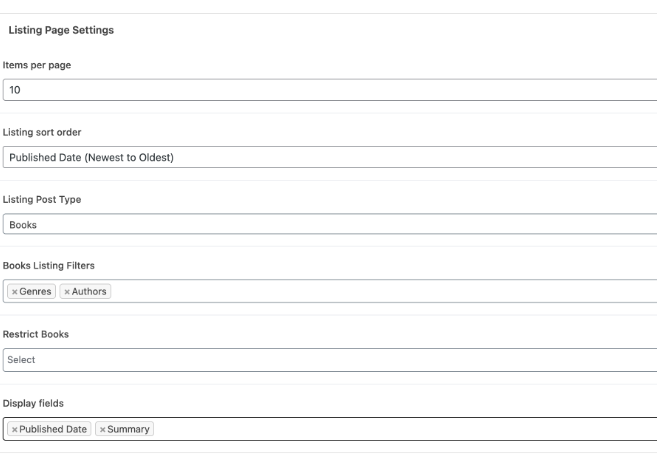657x458 pixels.
Task: Remove the Authors filter tag
Action: tap(66, 291)
